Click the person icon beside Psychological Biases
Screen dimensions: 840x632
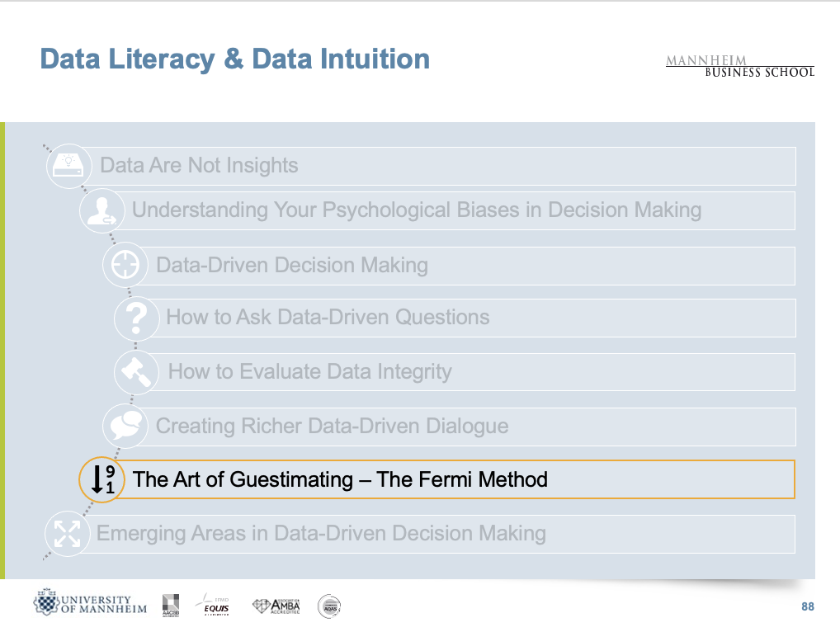[102, 211]
